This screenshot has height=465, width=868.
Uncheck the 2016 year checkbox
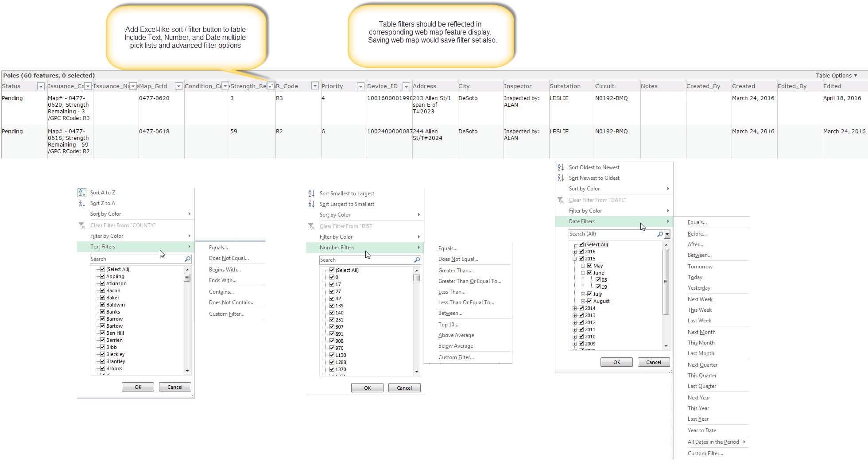tap(581, 252)
